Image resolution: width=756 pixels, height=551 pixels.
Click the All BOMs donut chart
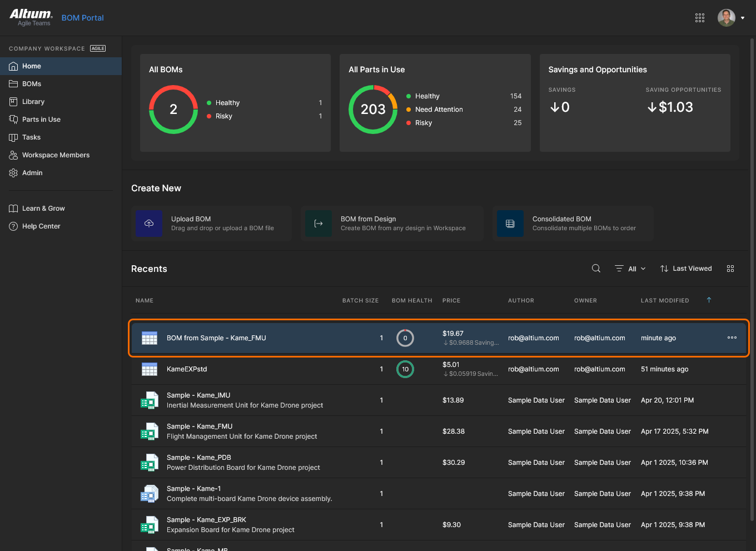pyautogui.click(x=173, y=110)
